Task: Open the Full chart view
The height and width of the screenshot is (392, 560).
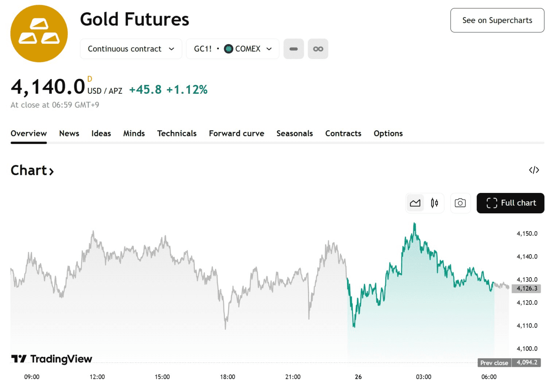Action: [510, 203]
